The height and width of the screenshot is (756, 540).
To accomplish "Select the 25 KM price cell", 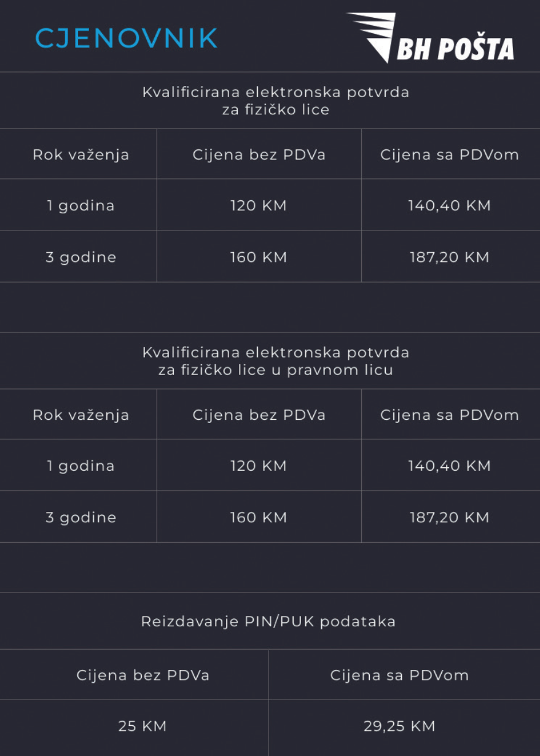I will (143, 726).
